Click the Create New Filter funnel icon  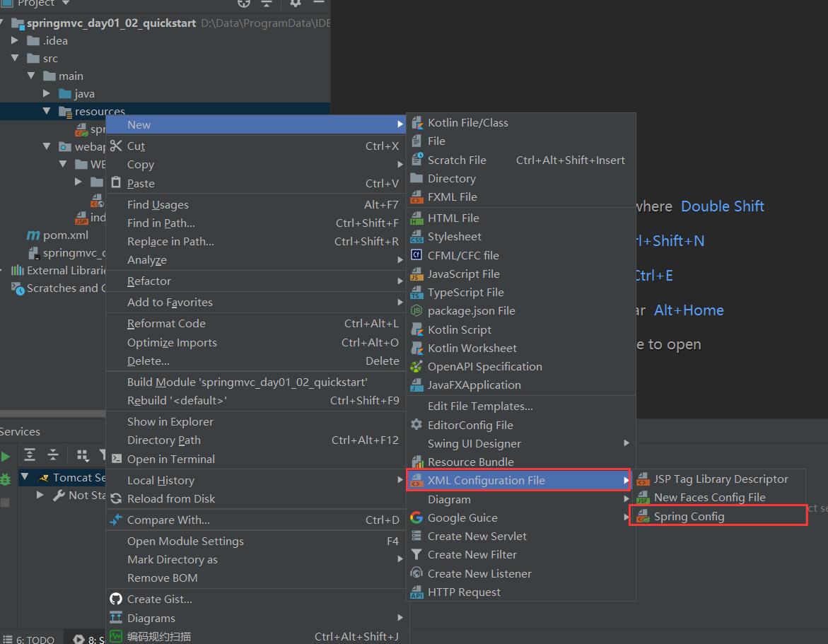click(416, 554)
